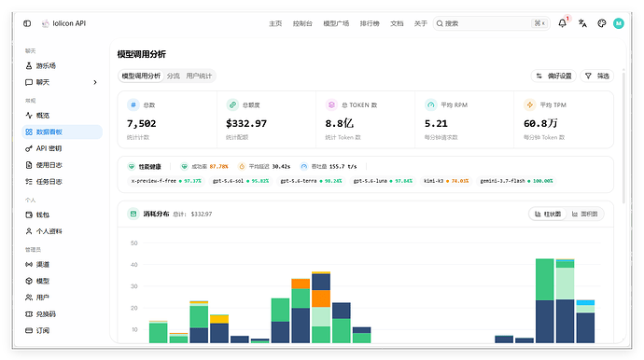Image resolution: width=644 pixels, height=360 pixels.
Task: Open the 筛选 filter button
Action: click(597, 76)
